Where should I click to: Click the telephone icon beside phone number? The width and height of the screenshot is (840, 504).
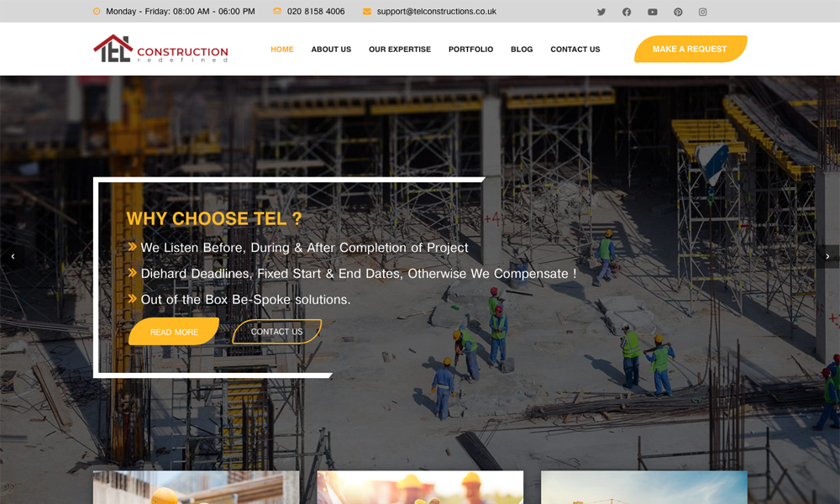[x=277, y=11]
